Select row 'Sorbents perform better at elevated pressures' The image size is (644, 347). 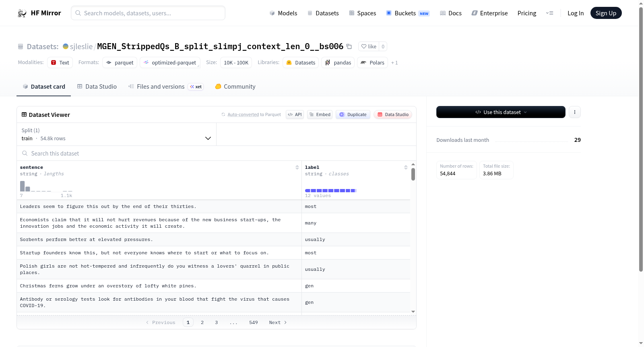213,239
